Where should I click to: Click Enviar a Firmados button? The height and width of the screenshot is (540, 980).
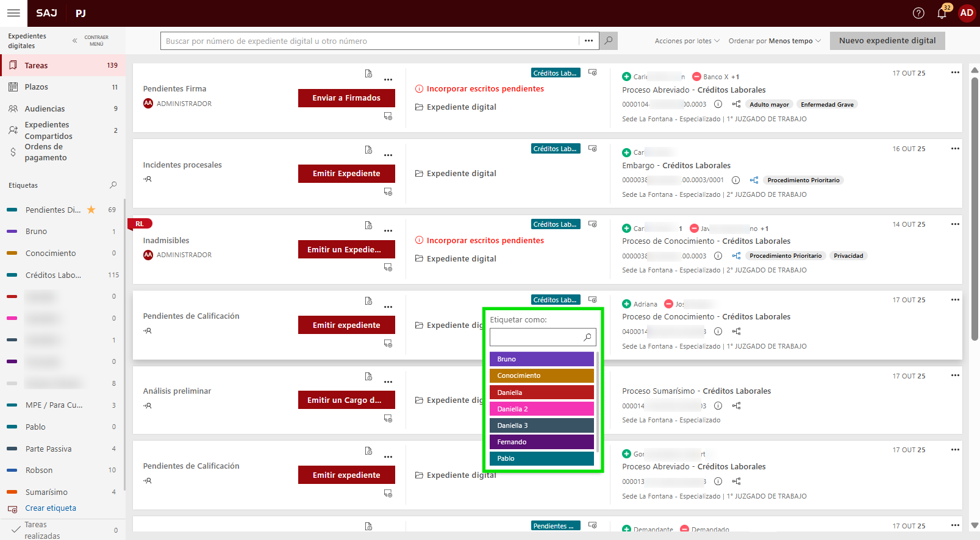click(346, 98)
